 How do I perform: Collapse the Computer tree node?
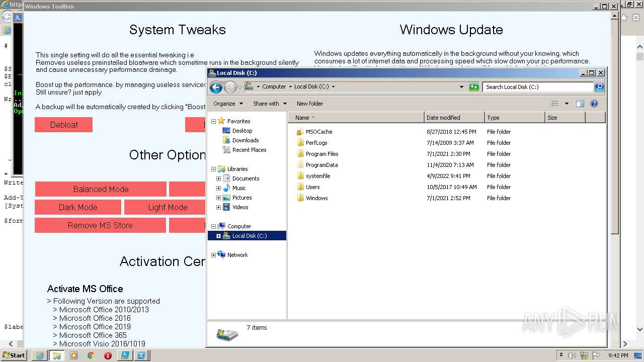[x=213, y=226]
